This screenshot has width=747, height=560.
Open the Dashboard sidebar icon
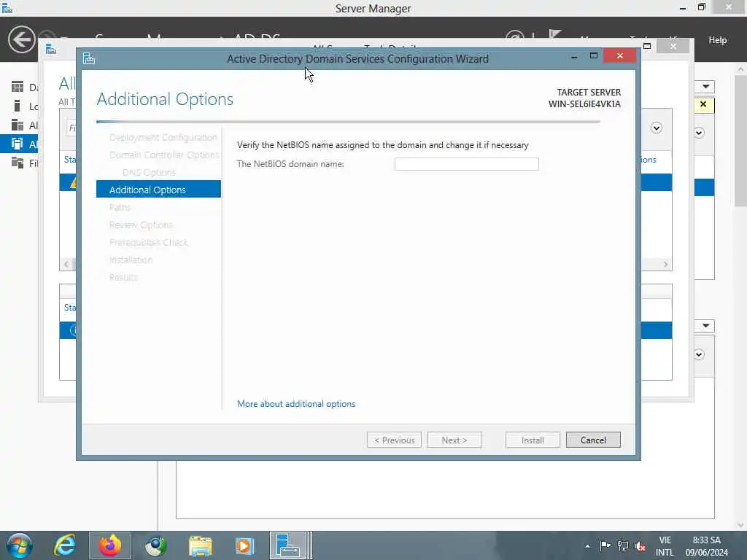[18, 87]
